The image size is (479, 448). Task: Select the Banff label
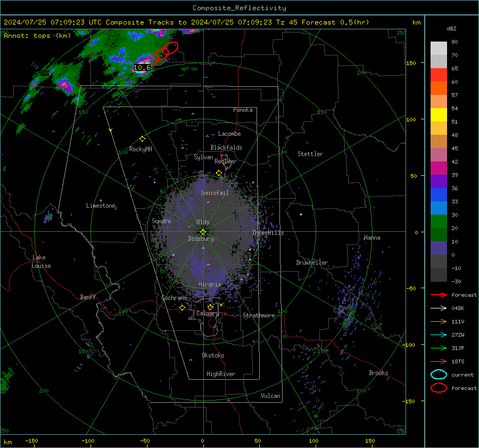click(x=88, y=297)
